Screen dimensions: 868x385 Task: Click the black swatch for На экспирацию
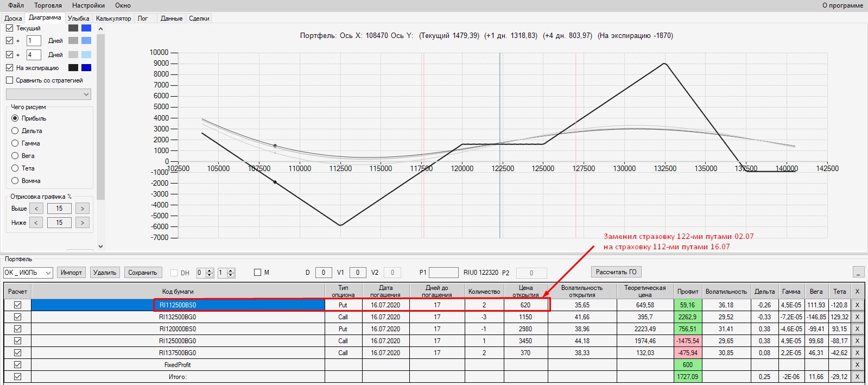point(73,68)
